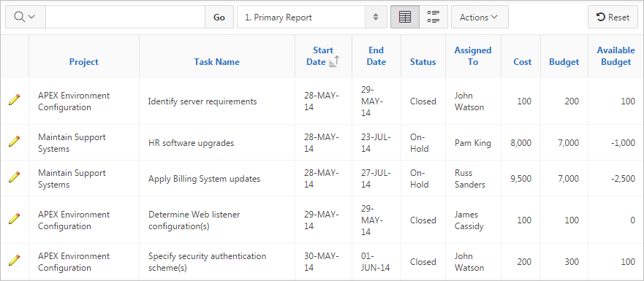Viewport: 644px width, 281px height.
Task: Switch to the grid report view icon
Action: 405,18
